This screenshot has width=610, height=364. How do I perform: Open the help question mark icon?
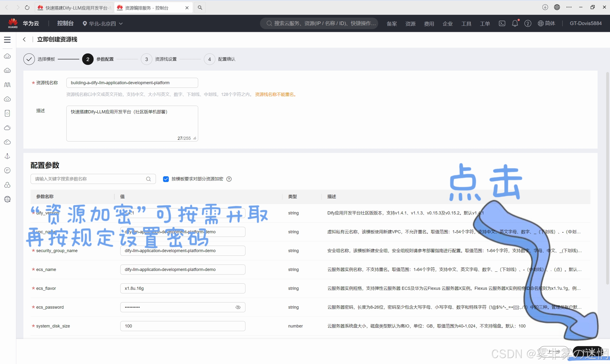coord(528,24)
